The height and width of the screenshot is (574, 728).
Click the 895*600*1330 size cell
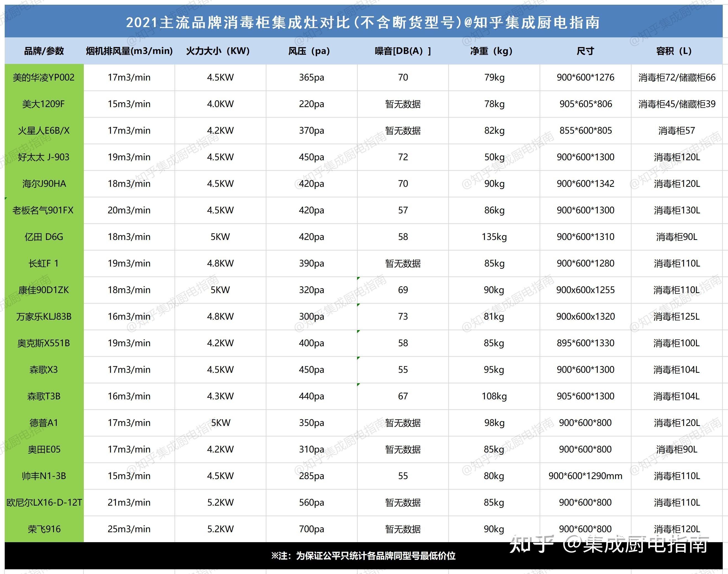point(586,343)
